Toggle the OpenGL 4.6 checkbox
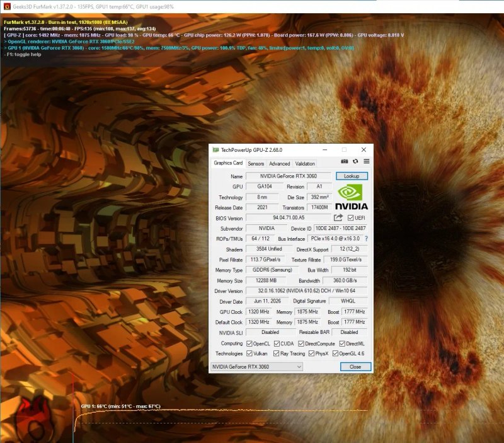 [x=335, y=354]
